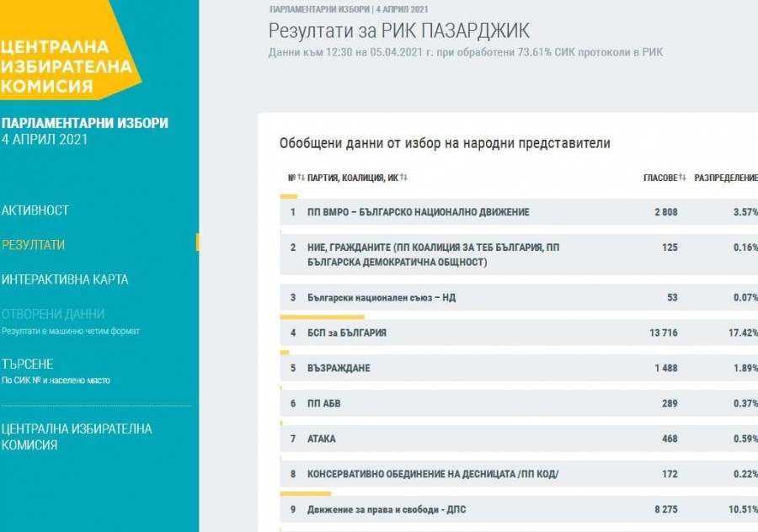Image resolution: width=758 pixels, height=532 pixels.
Task: Click ПАРЛАМЕНТАРНИ ИЗБОРИ sidebar heading
Action: pyautogui.click(x=84, y=123)
